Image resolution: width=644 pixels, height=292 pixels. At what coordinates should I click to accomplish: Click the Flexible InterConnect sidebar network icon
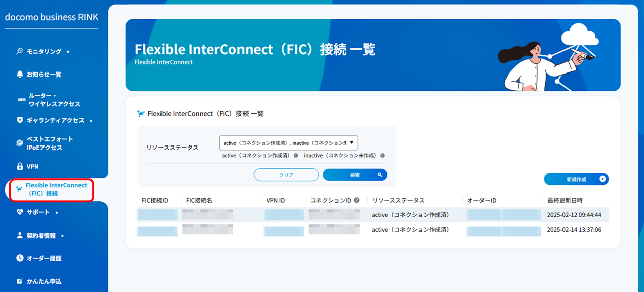tap(19, 189)
